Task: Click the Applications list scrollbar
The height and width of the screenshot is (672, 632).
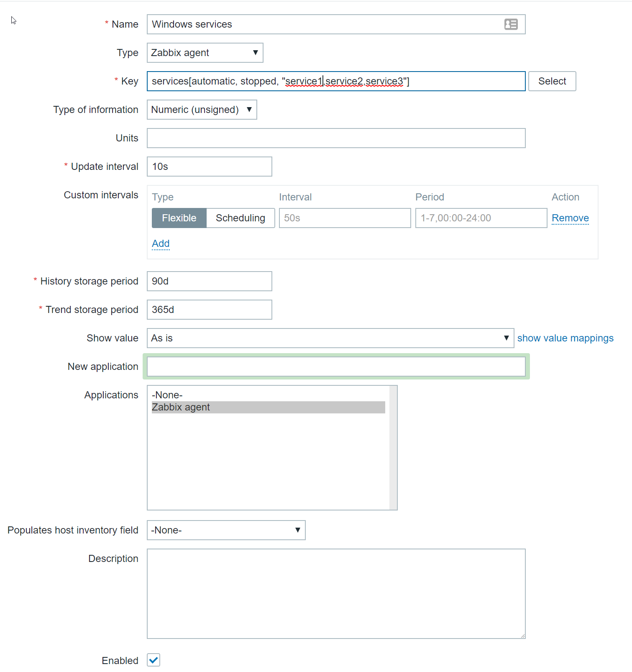Action: tap(393, 448)
